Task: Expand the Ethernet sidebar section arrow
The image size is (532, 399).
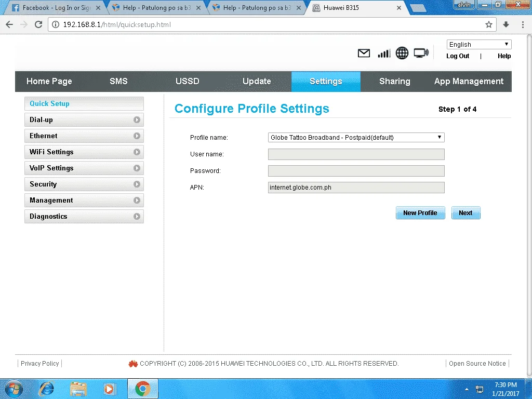Action: tap(137, 136)
